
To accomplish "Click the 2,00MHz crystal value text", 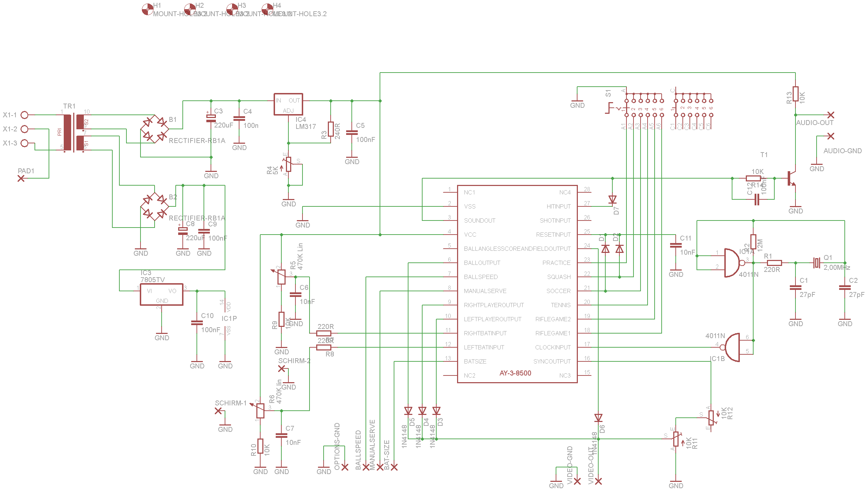I will point(837,267).
